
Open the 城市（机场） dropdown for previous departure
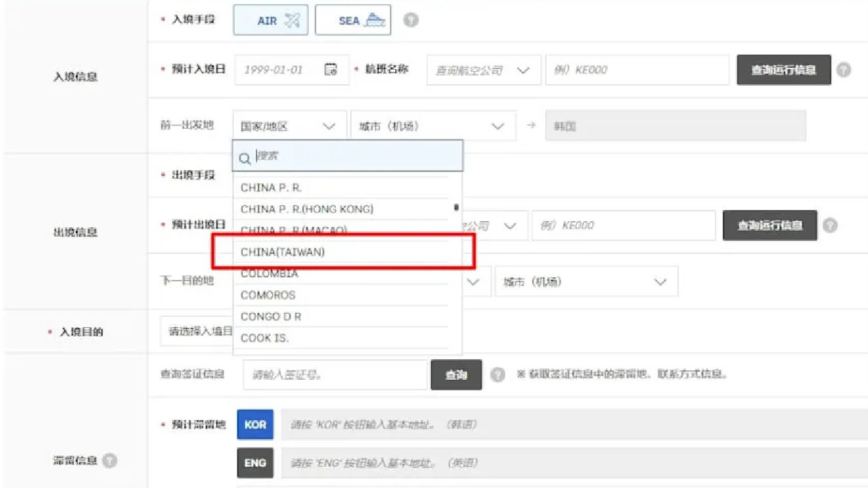point(432,126)
